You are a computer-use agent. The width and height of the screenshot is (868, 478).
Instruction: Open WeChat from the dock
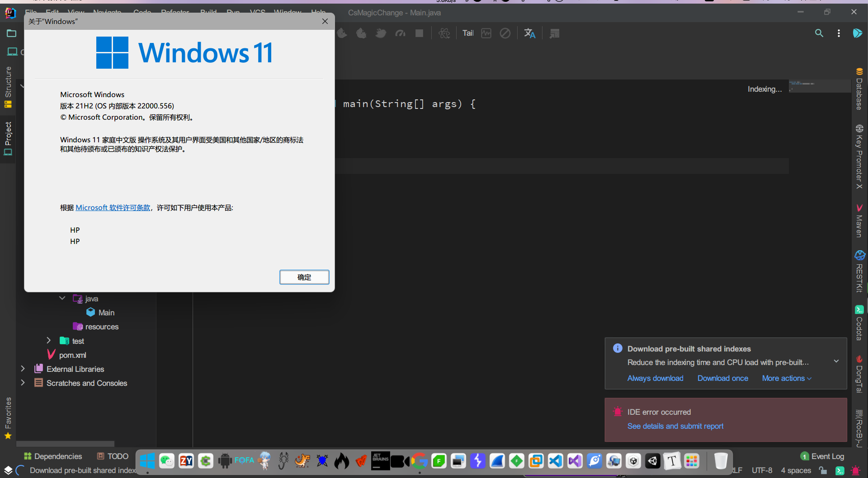pyautogui.click(x=167, y=461)
